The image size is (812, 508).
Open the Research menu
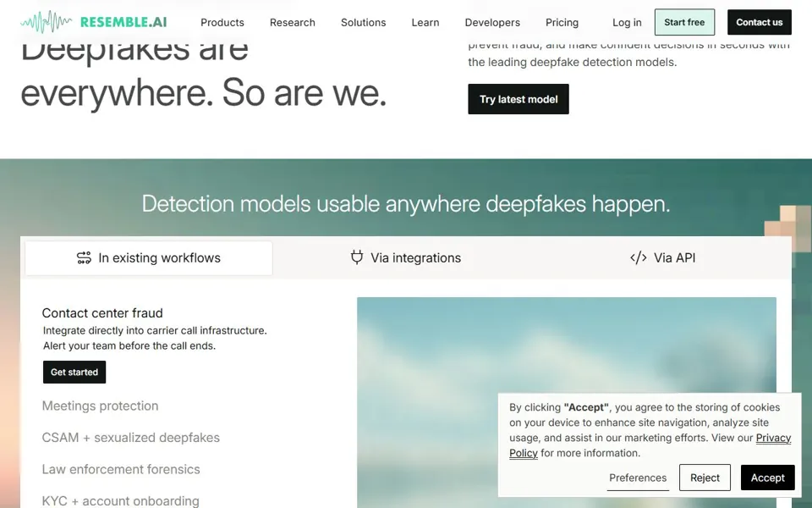(x=292, y=22)
